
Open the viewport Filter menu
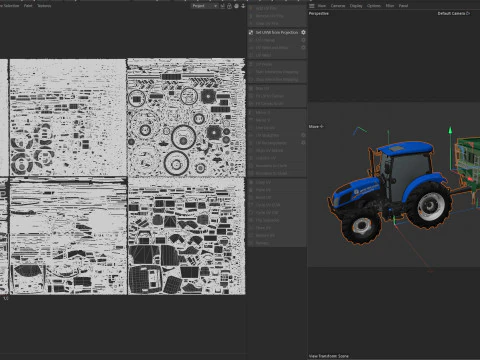(390, 6)
